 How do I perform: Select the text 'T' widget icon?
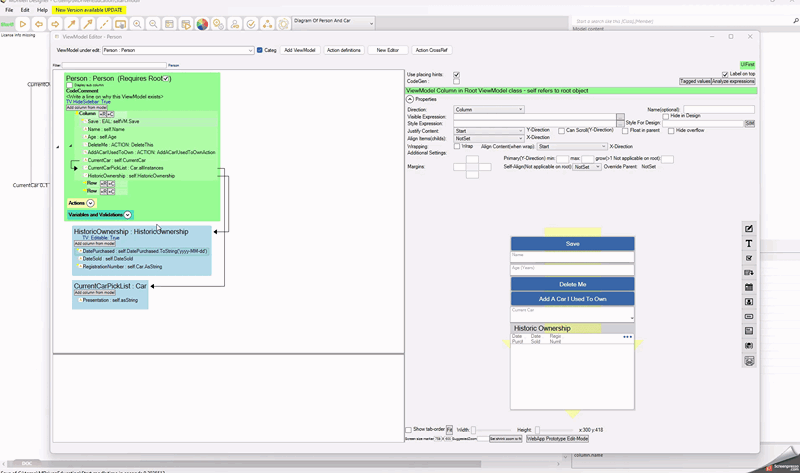tap(749, 243)
